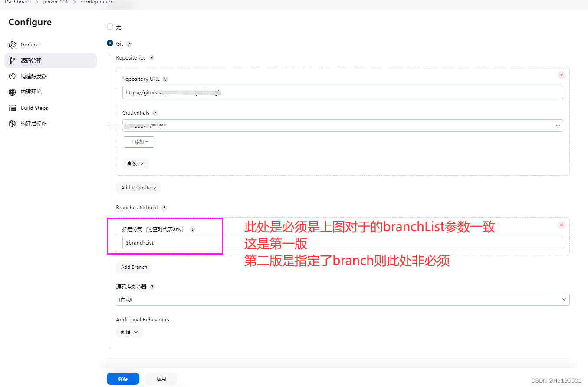This screenshot has width=588, height=387.
Task: Click the Additional Behaviours label
Action: (x=143, y=320)
